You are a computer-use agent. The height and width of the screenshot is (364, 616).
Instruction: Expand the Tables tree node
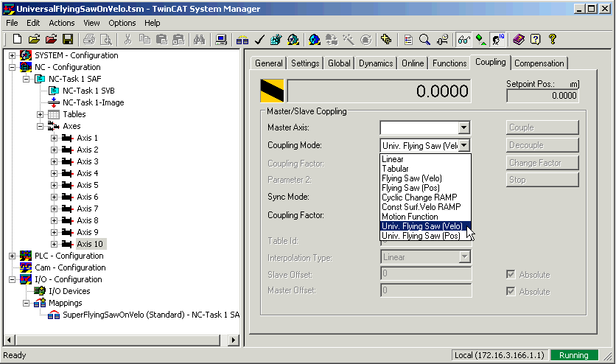click(40, 114)
